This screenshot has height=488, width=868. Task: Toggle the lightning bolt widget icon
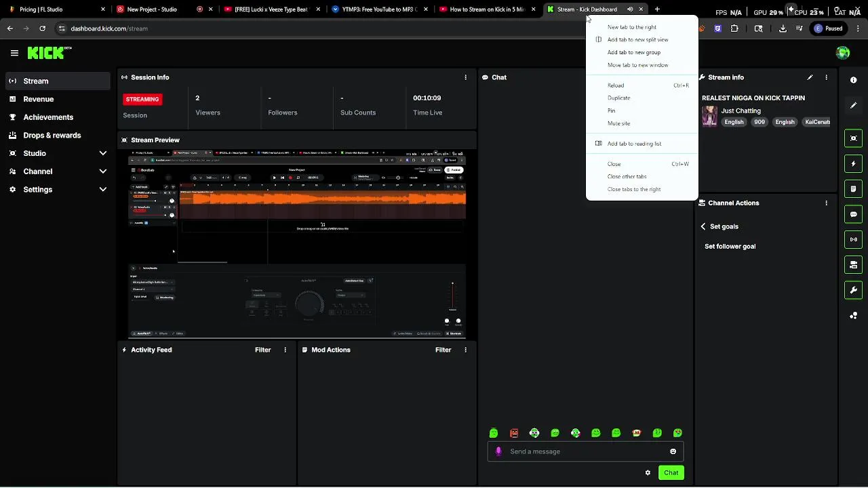coord(853,163)
